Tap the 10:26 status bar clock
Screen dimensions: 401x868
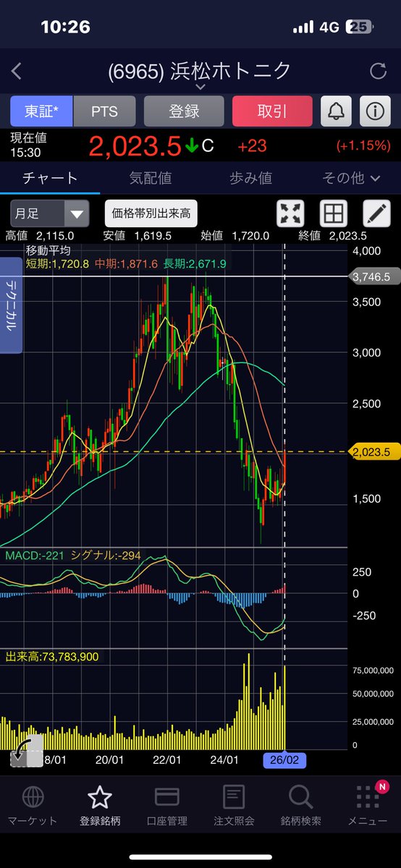[x=66, y=27]
